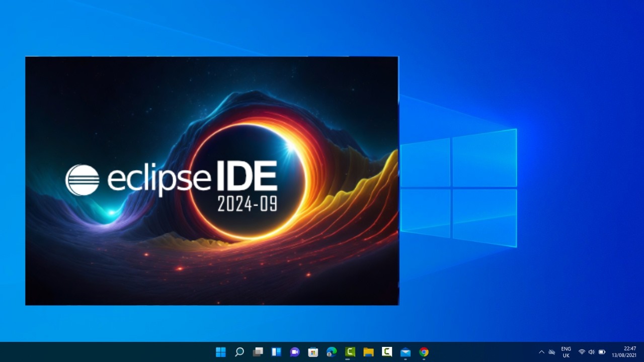Screen dimensions: 644x362
Task: Open File Explorer folder icon
Action: coord(368,352)
